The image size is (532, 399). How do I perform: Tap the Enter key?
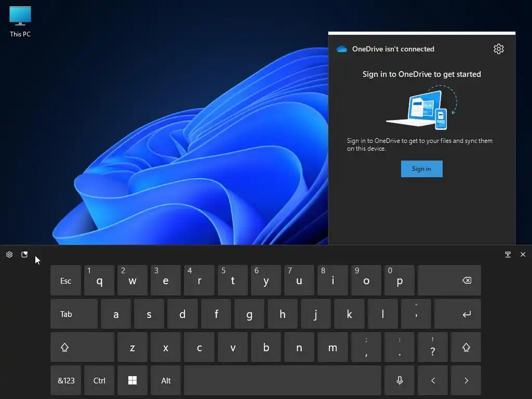[x=457, y=314]
